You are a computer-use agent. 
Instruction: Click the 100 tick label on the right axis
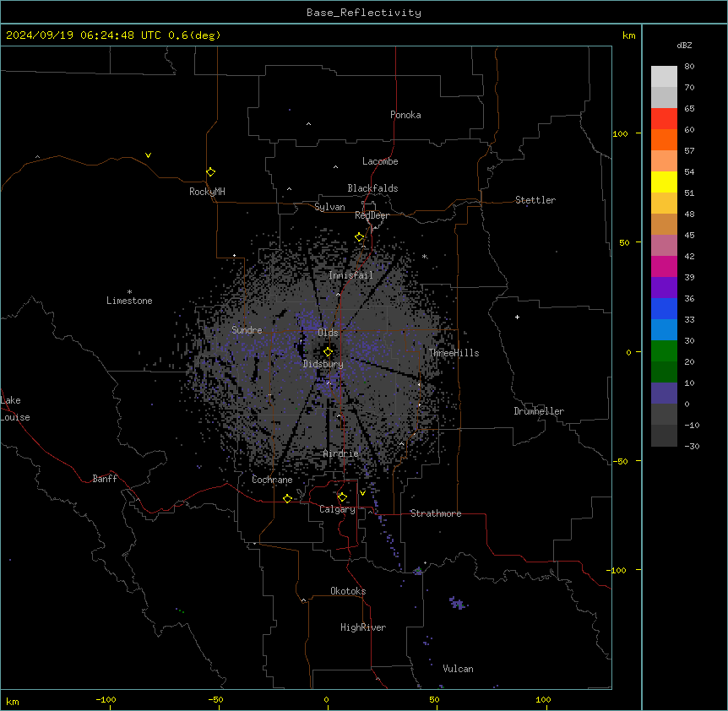tap(620, 133)
